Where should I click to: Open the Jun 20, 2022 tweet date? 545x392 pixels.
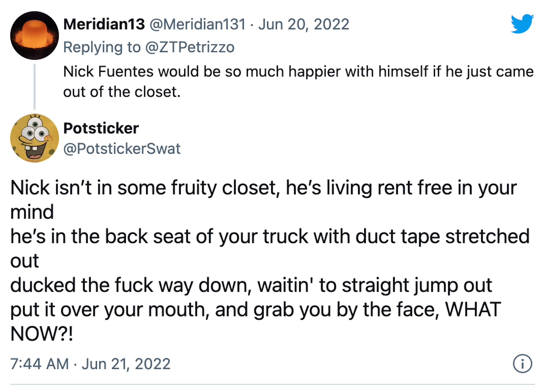[x=304, y=24]
